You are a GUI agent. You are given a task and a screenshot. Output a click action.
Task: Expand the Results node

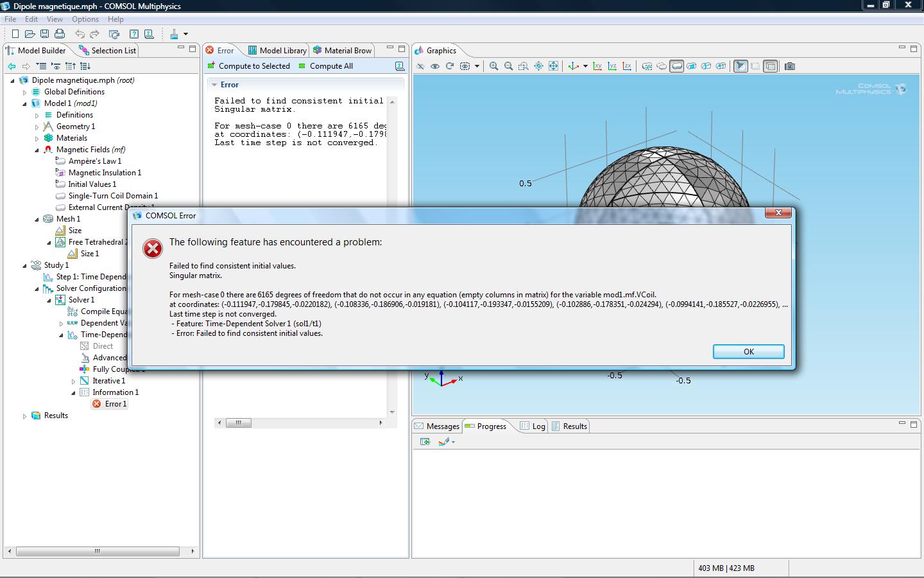25,416
